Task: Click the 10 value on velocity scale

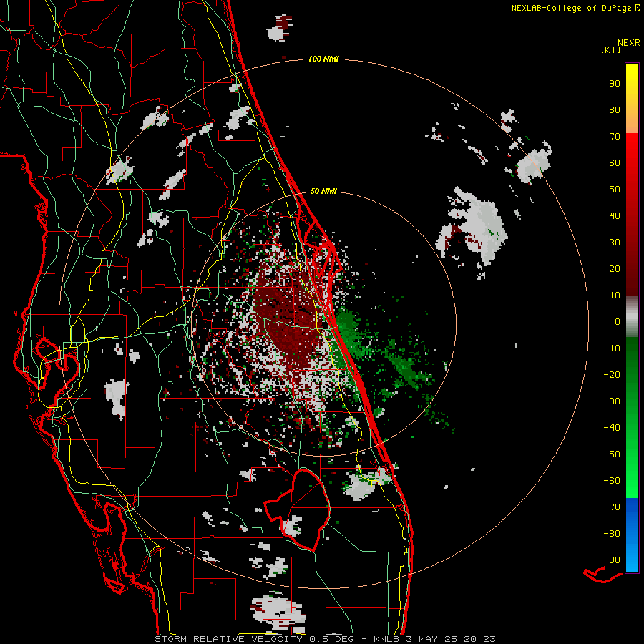Action: 615,296
